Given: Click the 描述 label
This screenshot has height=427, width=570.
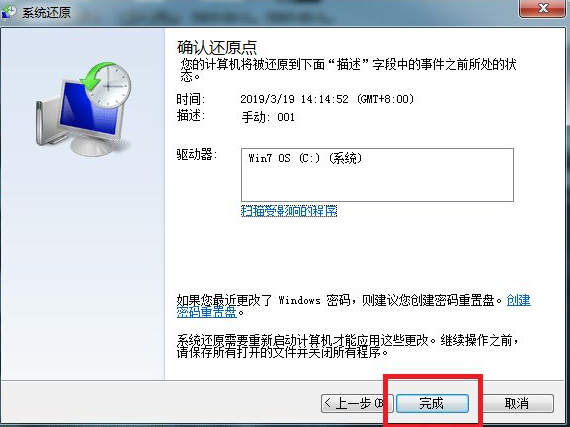Looking at the screenshot, I should click(191, 116).
